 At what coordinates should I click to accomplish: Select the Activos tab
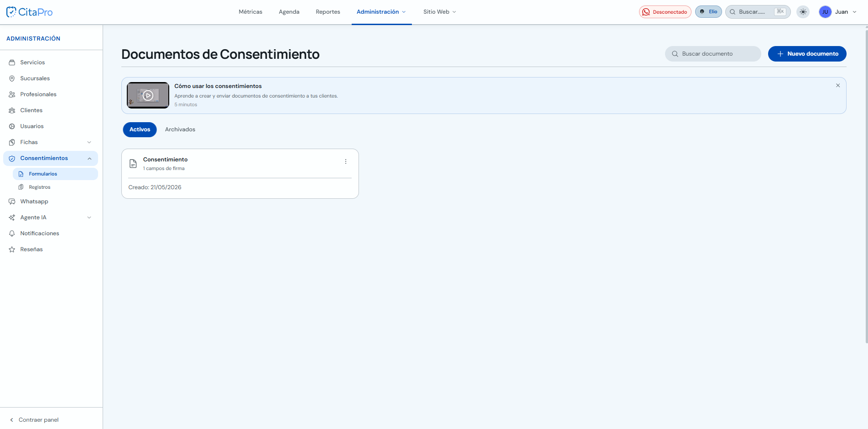(140, 129)
